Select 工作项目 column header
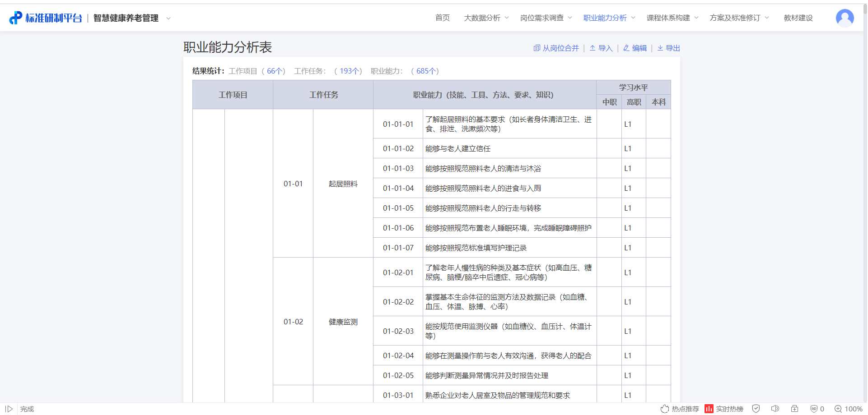This screenshot has width=868, height=415. click(233, 95)
